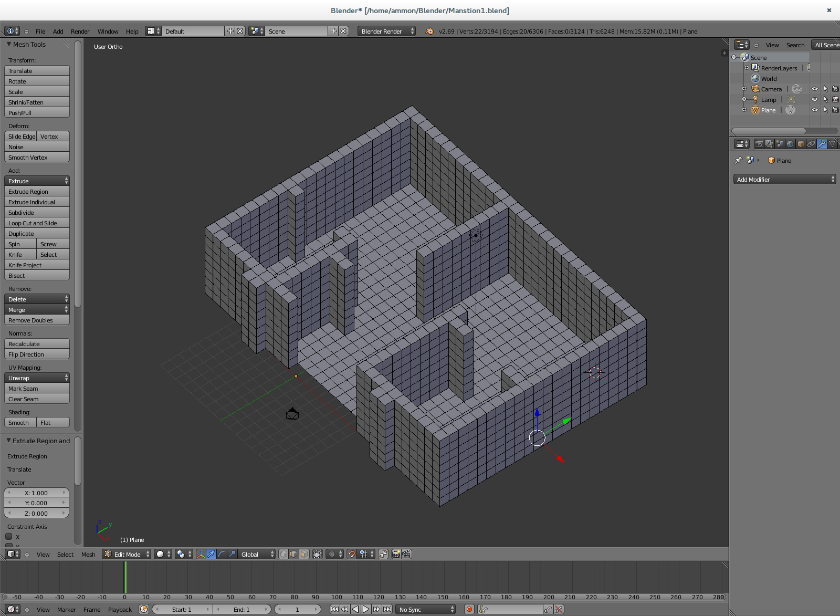Viewport: 840px width, 616px height.
Task: Click the outliner horizontal scrollbar
Action: click(769, 131)
